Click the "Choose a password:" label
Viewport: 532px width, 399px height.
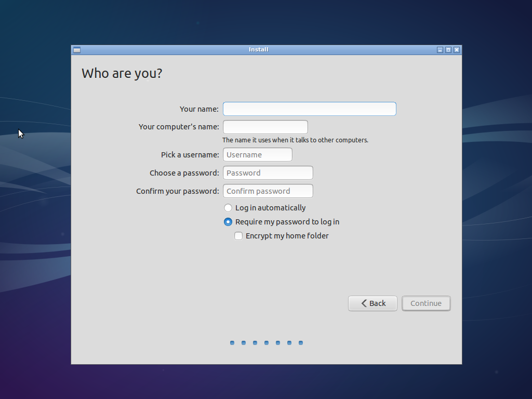click(184, 173)
